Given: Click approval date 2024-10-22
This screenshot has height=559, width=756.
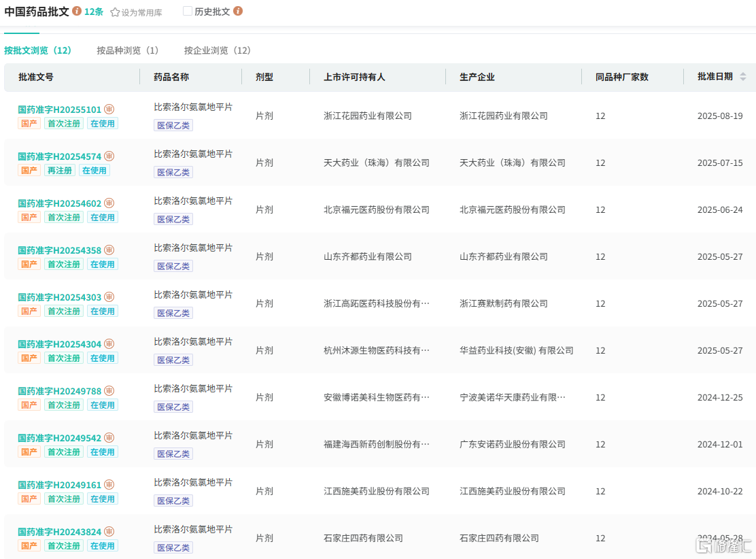Looking at the screenshot, I should 721,491.
